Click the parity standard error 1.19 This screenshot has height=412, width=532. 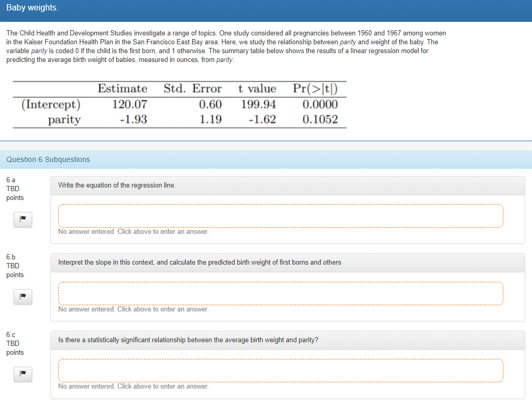coord(210,119)
